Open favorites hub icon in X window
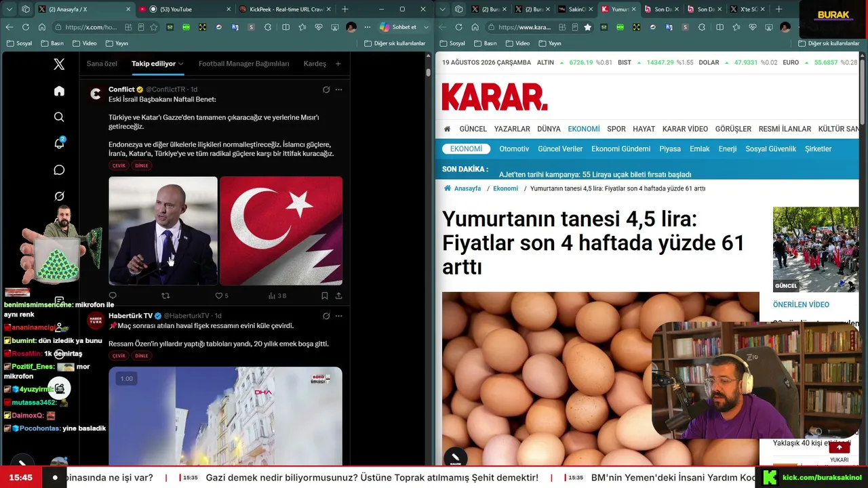 (302, 27)
